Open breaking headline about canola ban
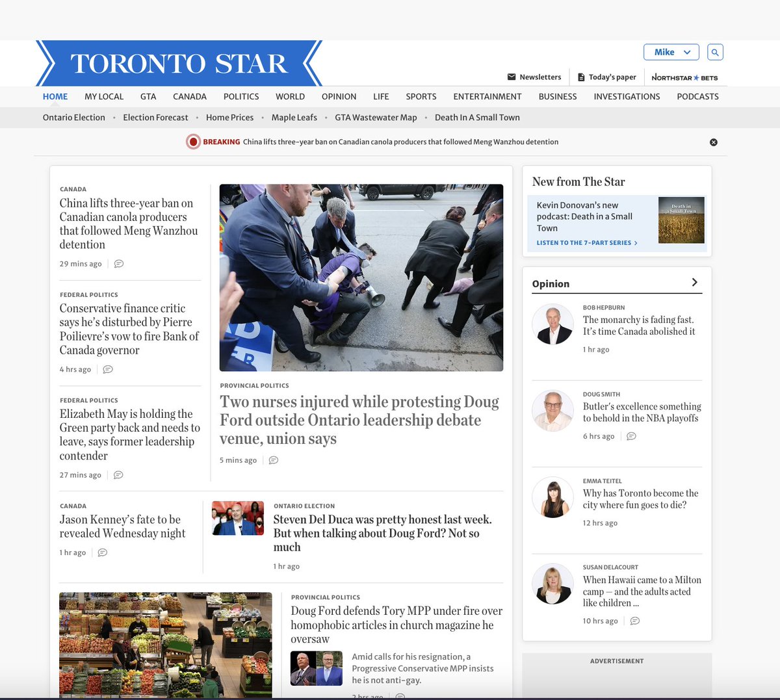The height and width of the screenshot is (700, 780). pyautogui.click(x=400, y=142)
